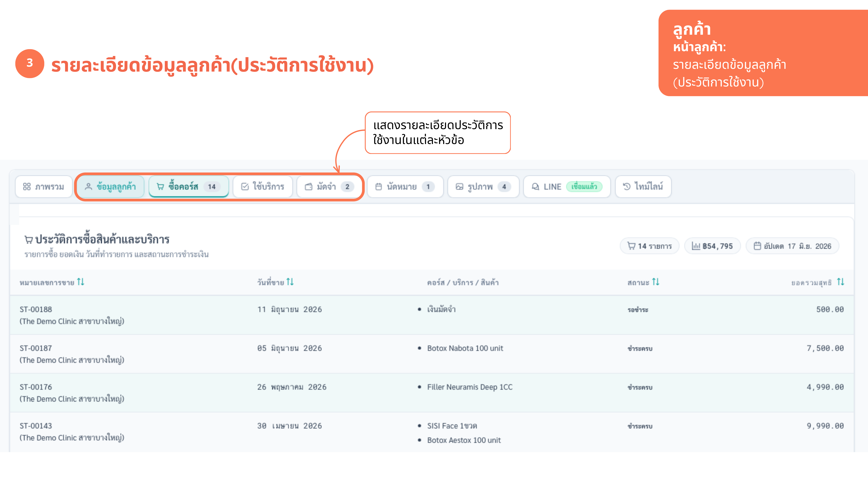
Task: Click the grid icon in ภาพรวม tab
Action: click(27, 187)
